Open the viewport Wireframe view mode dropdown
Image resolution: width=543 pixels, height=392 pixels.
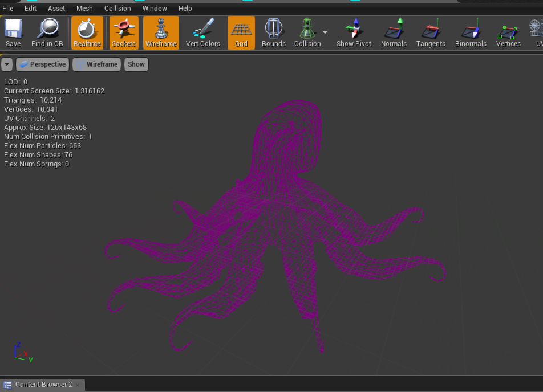tap(96, 64)
